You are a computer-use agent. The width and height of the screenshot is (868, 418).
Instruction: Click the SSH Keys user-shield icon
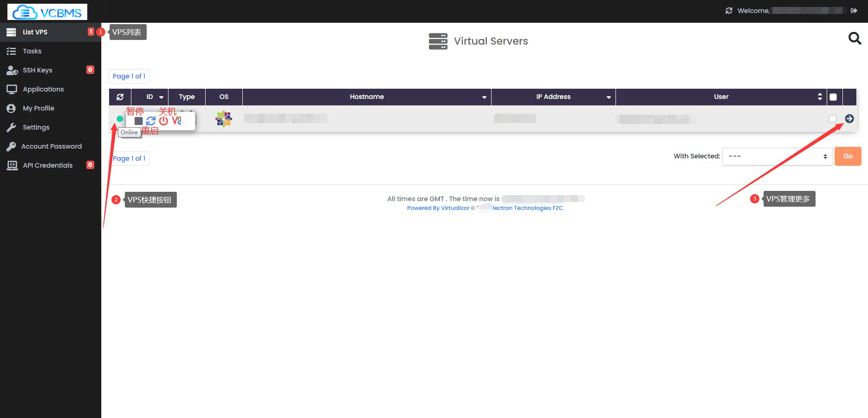[x=12, y=70]
